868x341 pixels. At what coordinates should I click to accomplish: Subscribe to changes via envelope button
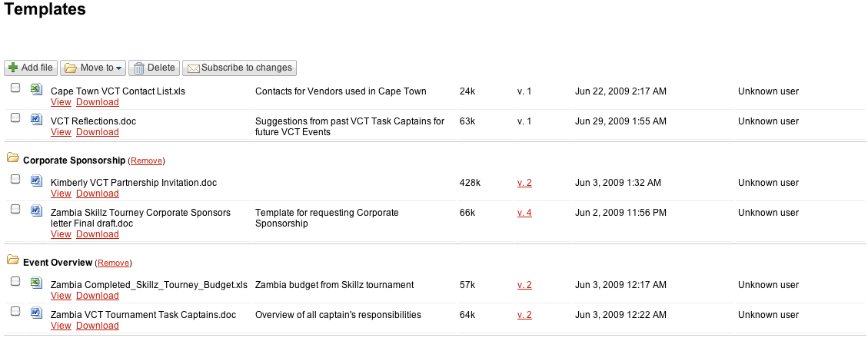pos(239,68)
